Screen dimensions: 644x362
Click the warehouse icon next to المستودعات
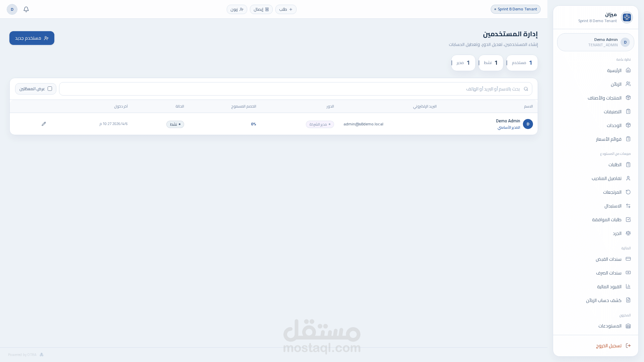coord(628,326)
